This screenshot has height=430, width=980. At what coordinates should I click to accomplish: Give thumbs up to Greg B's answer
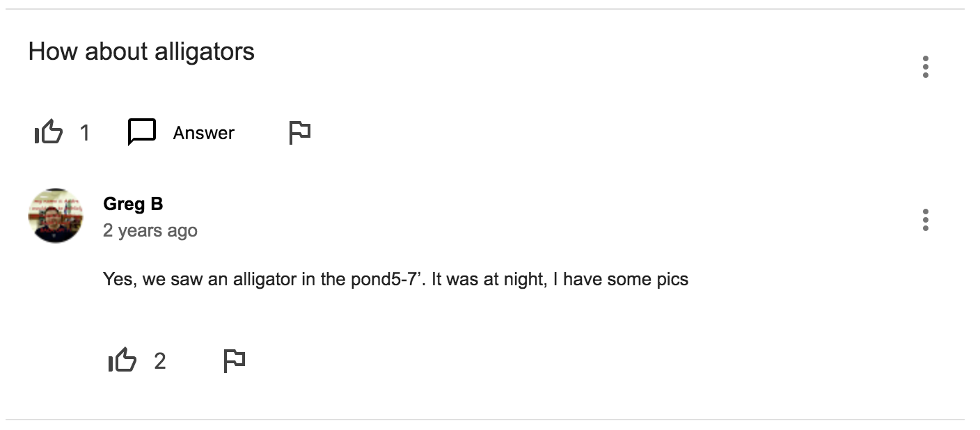point(122,360)
